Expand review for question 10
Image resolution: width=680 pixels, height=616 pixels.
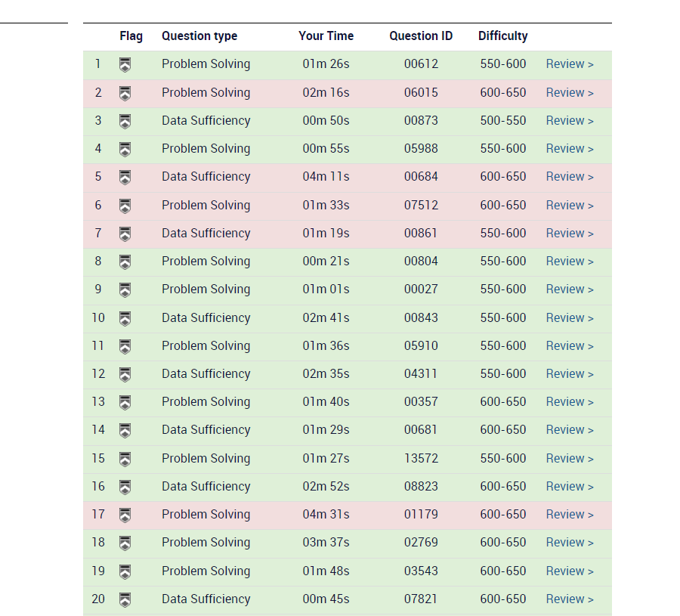pos(570,318)
